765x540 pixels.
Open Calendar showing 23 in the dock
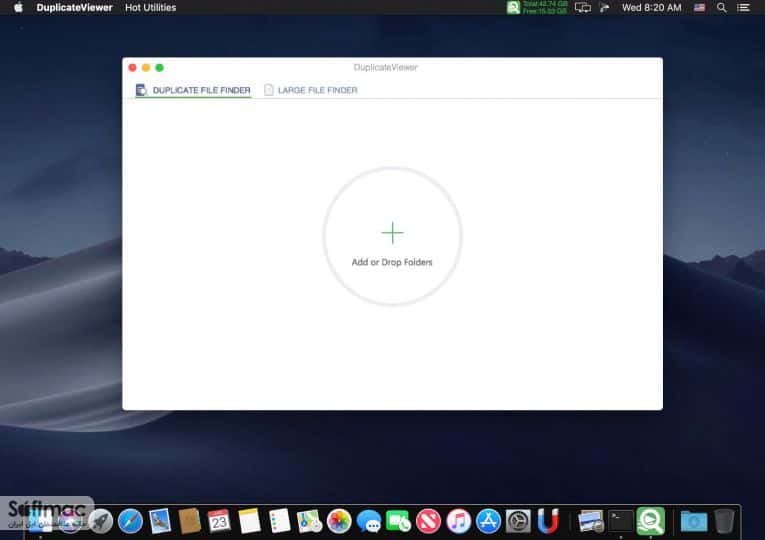219,521
